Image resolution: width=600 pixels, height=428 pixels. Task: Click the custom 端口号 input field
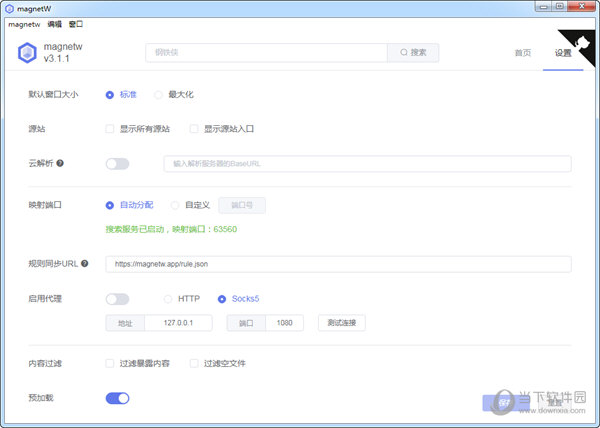(242, 205)
